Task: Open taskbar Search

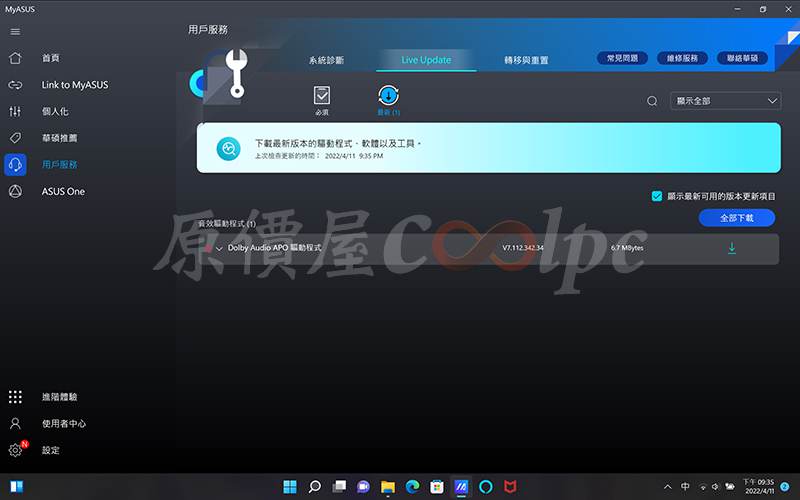Action: 315,487
